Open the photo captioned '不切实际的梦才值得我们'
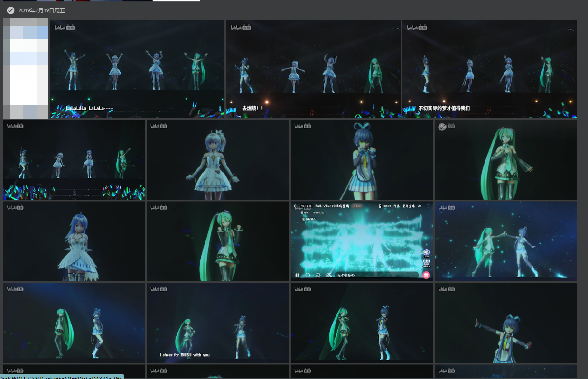Image resolution: width=588 pixels, height=379 pixels. point(489,69)
